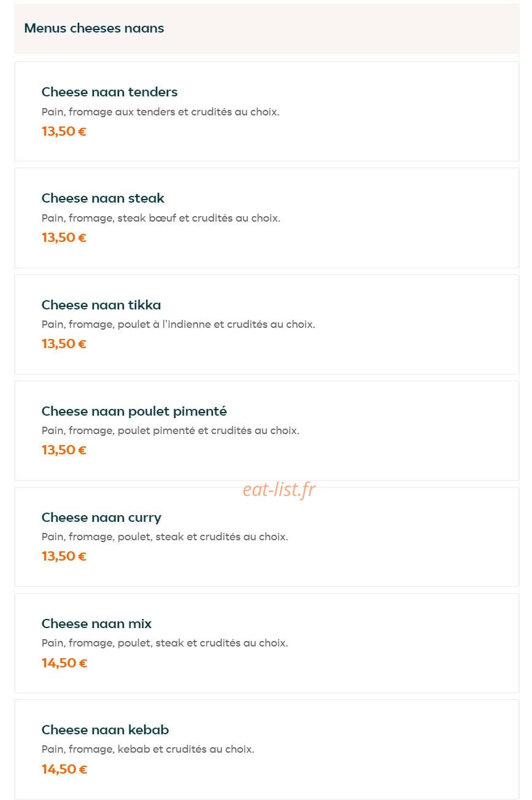Select the Cheese naan steak title

click(x=103, y=198)
